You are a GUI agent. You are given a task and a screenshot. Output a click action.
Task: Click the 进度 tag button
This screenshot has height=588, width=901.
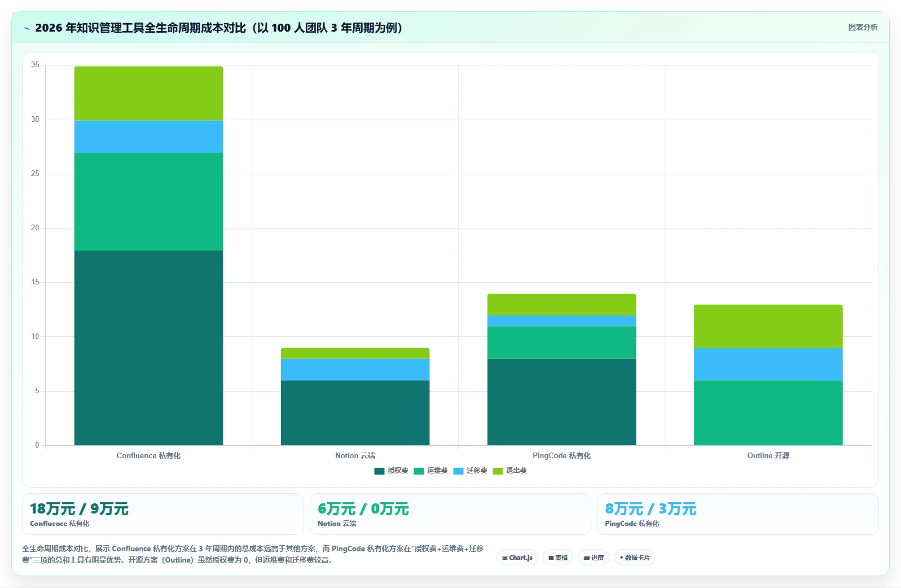[594, 558]
